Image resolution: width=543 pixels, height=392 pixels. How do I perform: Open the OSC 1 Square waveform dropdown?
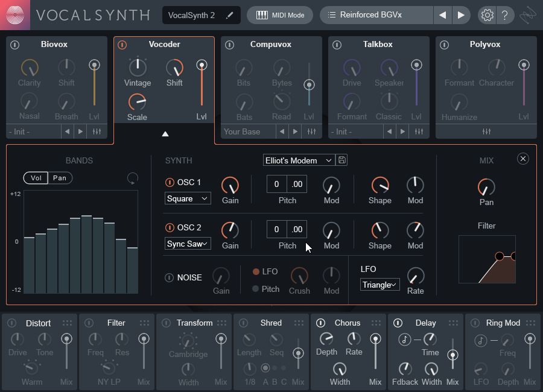[x=188, y=198]
